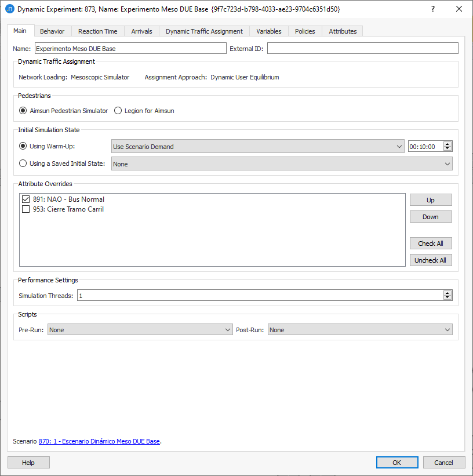This screenshot has width=473, height=476.
Task: Click the warm-up time stepper up arrow
Action: (x=447, y=143)
